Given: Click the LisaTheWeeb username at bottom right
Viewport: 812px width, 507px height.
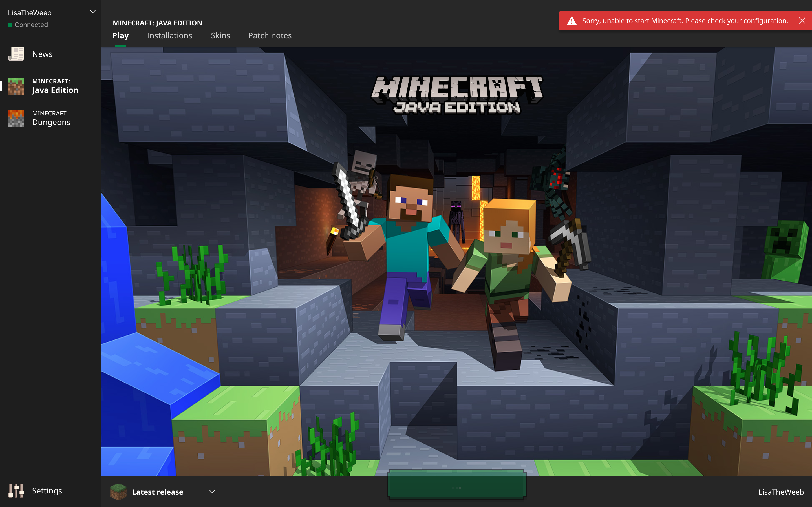Looking at the screenshot, I should coord(781,492).
